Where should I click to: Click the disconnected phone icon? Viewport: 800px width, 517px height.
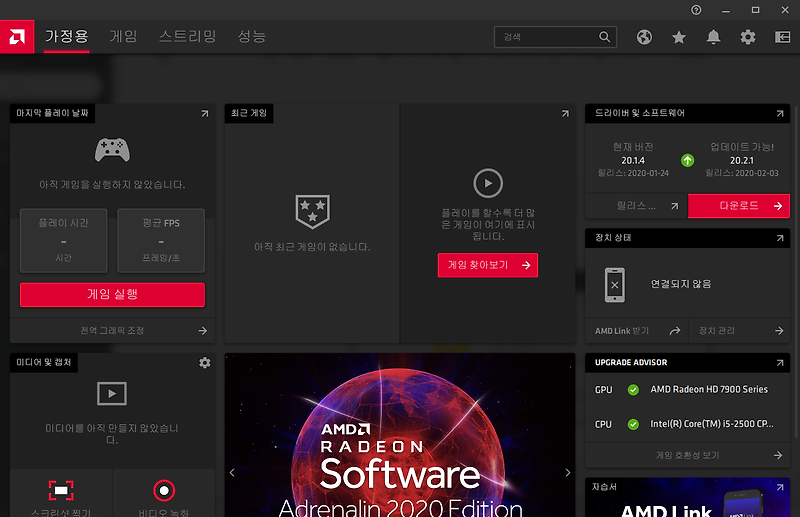click(x=615, y=285)
